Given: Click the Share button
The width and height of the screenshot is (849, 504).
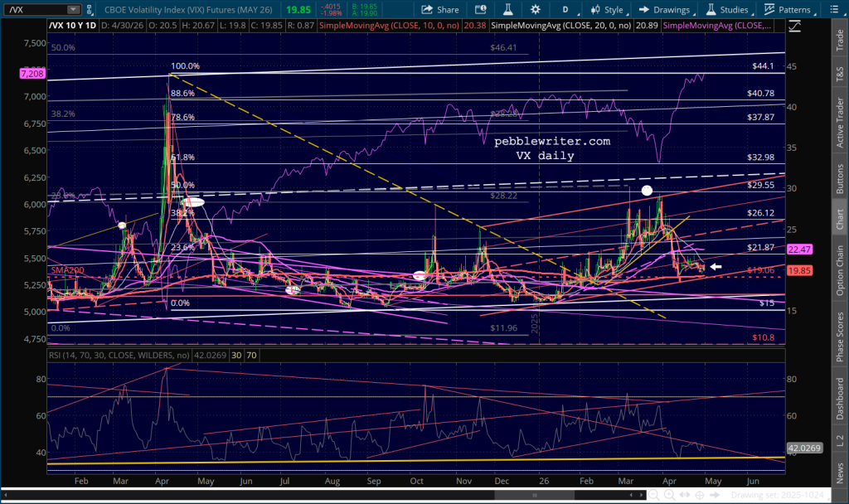Looking at the screenshot, I should 440,10.
